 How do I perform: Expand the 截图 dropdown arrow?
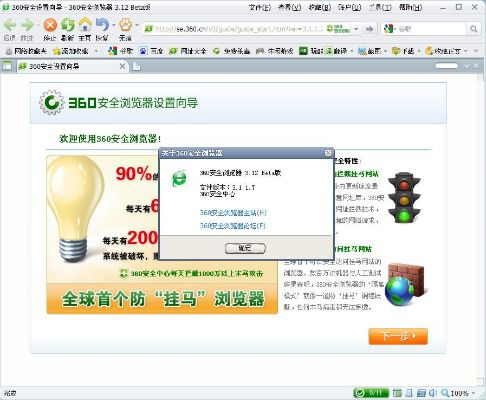[x=385, y=51]
